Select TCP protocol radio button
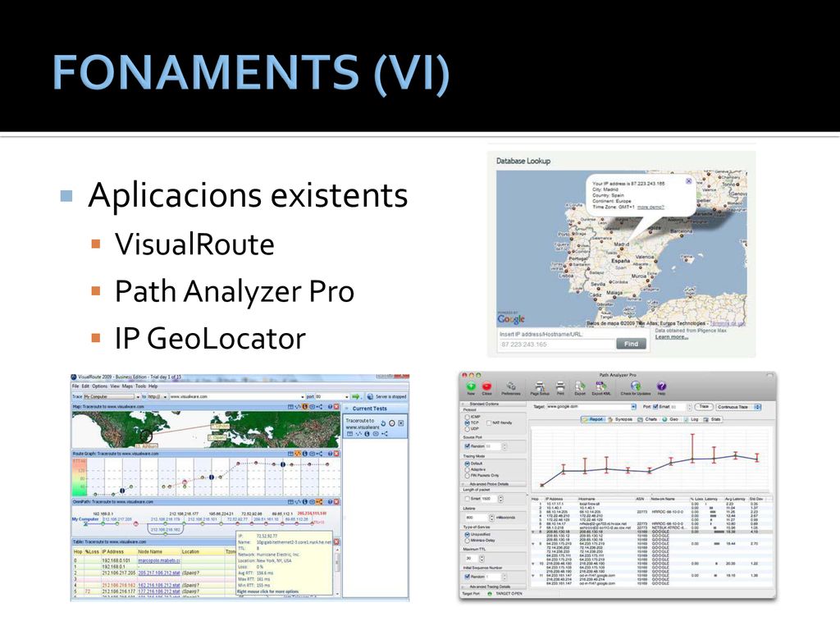Image resolution: width=840 pixels, height=630 pixels. click(467, 422)
